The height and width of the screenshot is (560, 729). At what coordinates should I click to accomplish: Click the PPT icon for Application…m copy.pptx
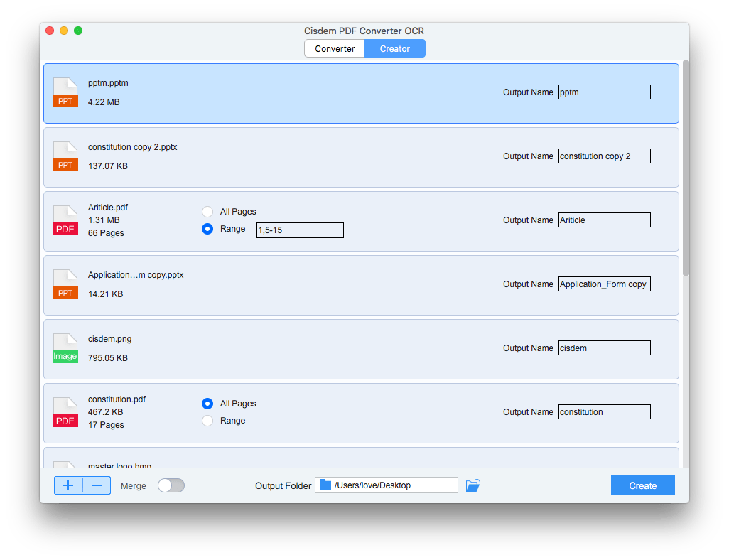pyautogui.click(x=65, y=284)
